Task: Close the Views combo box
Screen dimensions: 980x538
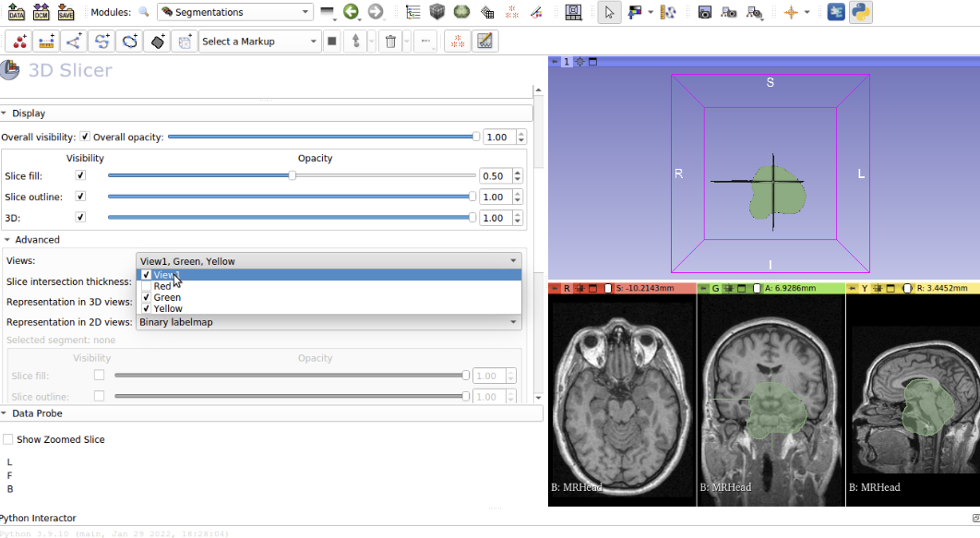Action: [329, 260]
